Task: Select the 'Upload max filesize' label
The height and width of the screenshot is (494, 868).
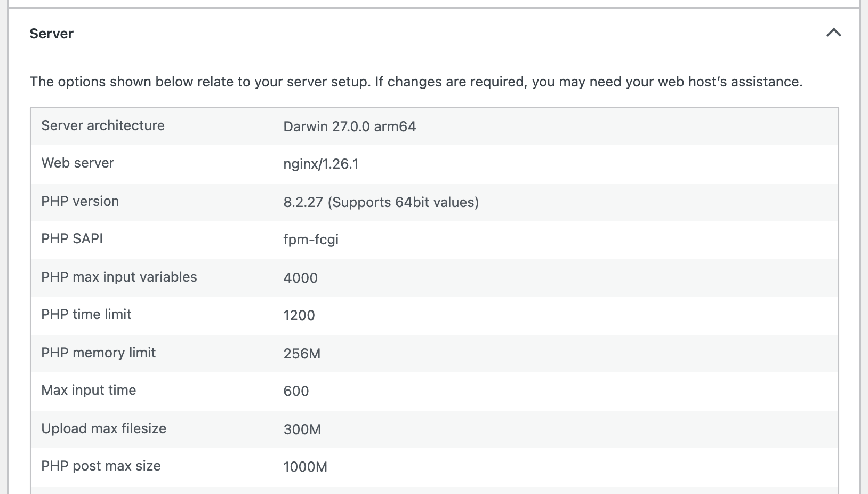Action: point(104,428)
